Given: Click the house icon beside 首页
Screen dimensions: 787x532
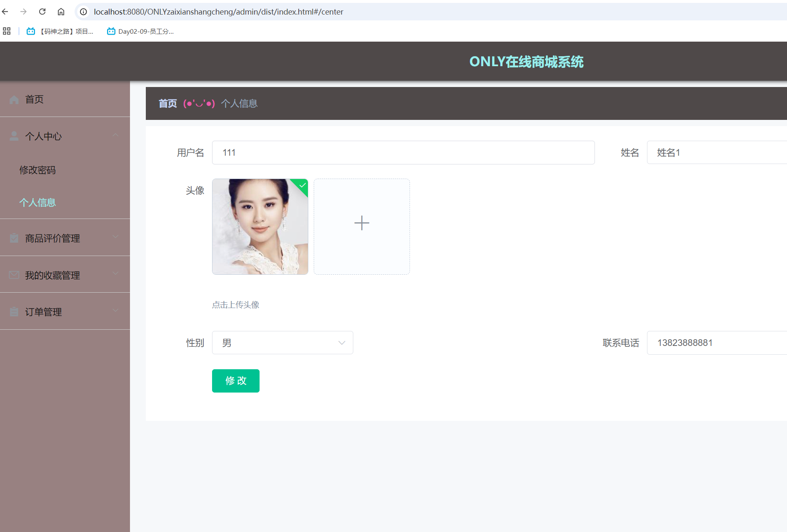Looking at the screenshot, I should (14, 99).
